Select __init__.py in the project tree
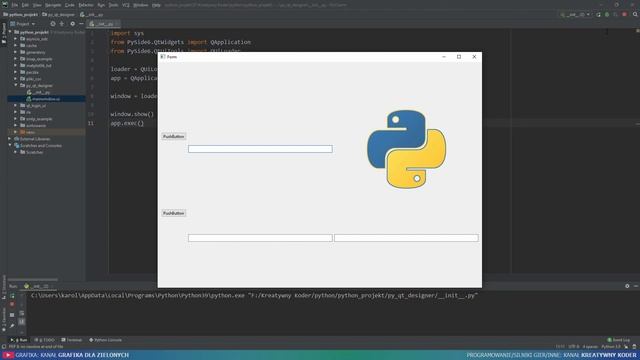 pos(39,92)
